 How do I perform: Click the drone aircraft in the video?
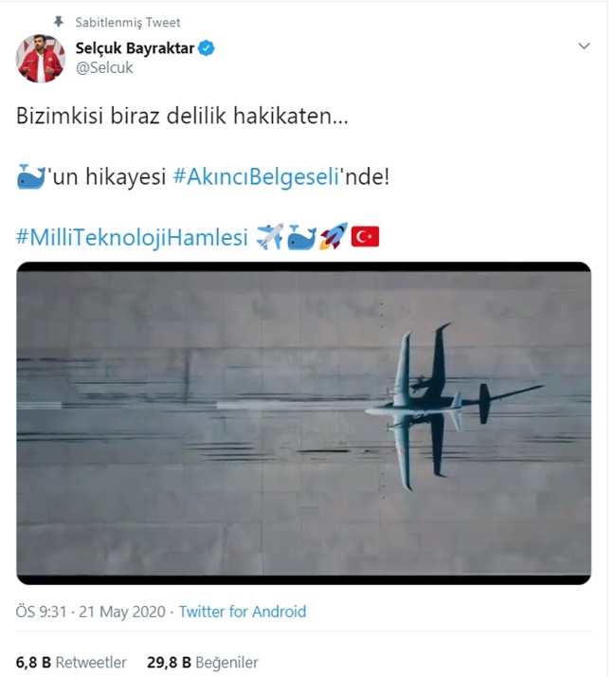pos(454,406)
